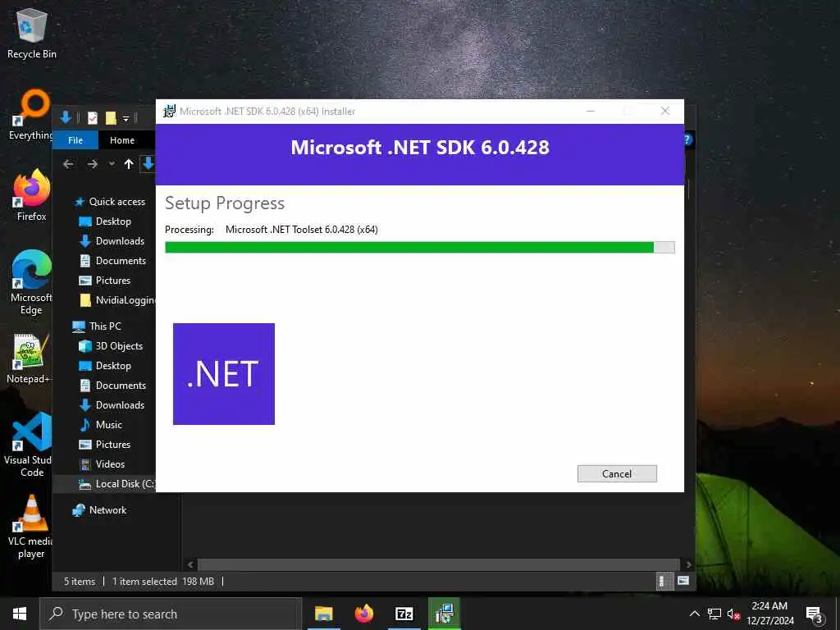Minimize the .NET SDK installer window

(591, 111)
